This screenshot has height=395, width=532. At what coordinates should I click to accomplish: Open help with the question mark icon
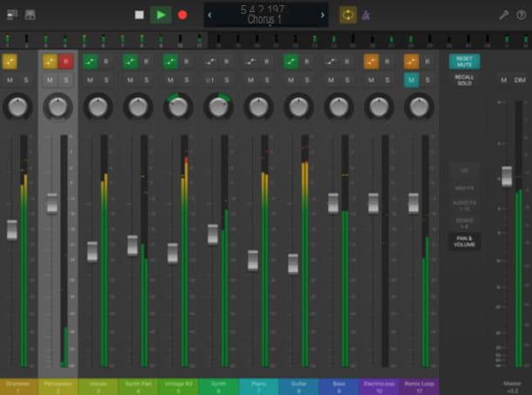click(521, 15)
